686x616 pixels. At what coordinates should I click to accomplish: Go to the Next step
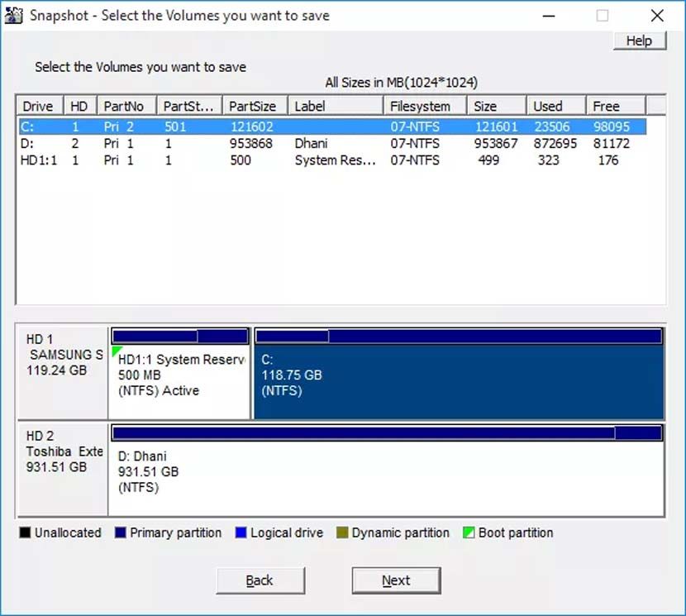(x=396, y=580)
